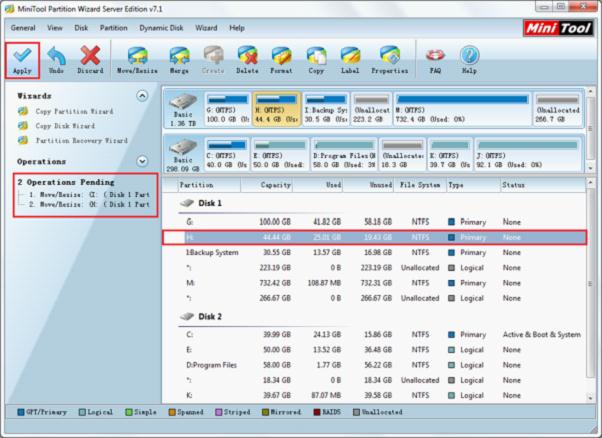
Task: Collapse the Operations panel
Action: tap(142, 161)
